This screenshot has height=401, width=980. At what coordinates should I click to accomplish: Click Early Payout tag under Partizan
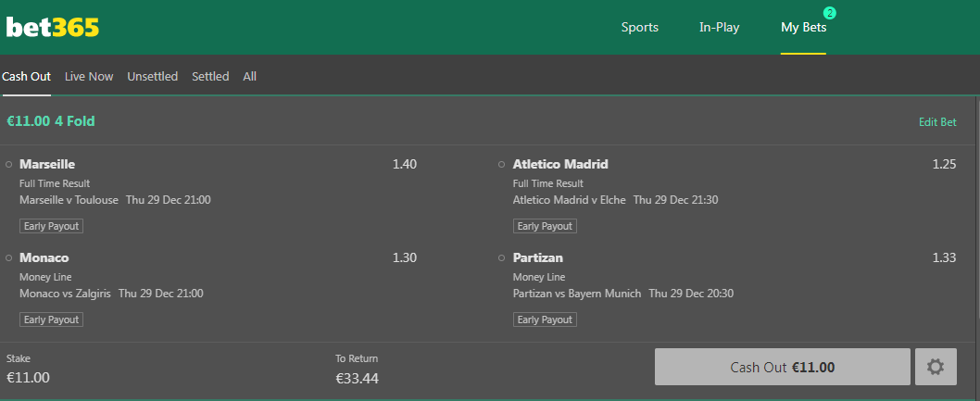[545, 320]
